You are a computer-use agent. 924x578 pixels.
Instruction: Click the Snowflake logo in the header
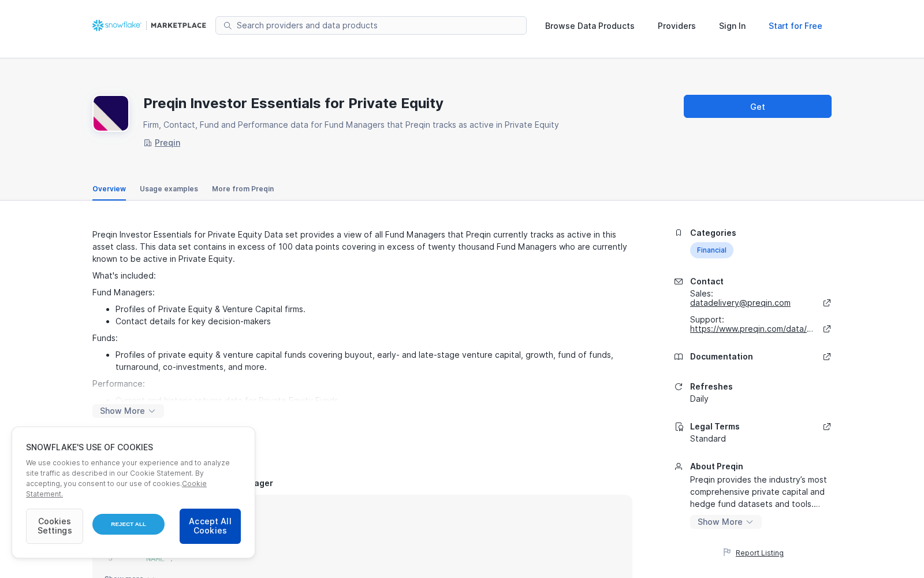pyautogui.click(x=117, y=25)
